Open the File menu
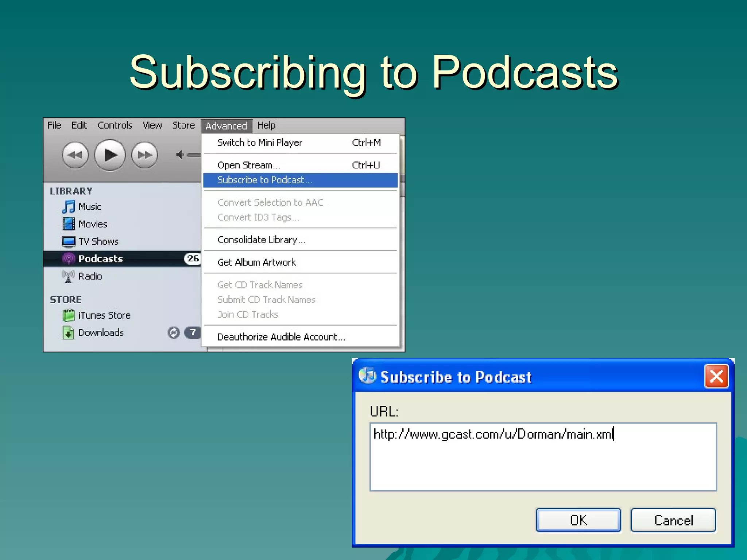The width and height of the screenshot is (747, 560). [54, 125]
